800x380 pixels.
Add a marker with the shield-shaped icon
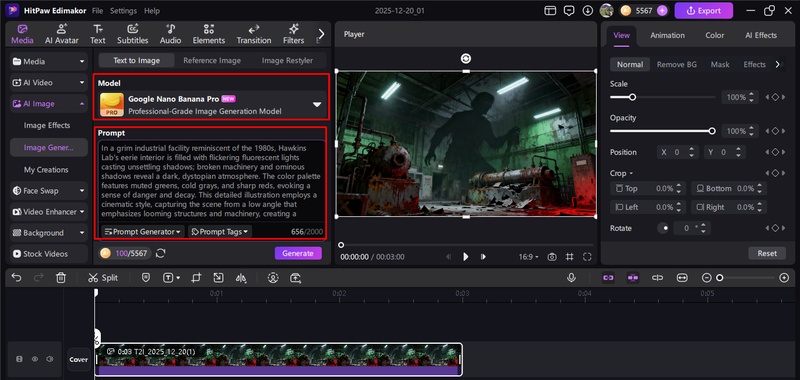[146, 277]
